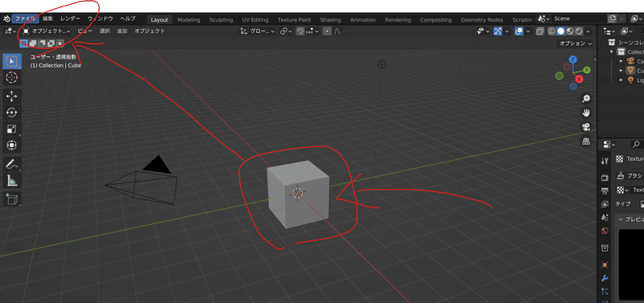
Task: Click the zoom magnifier viewport icon
Action: [x=586, y=99]
